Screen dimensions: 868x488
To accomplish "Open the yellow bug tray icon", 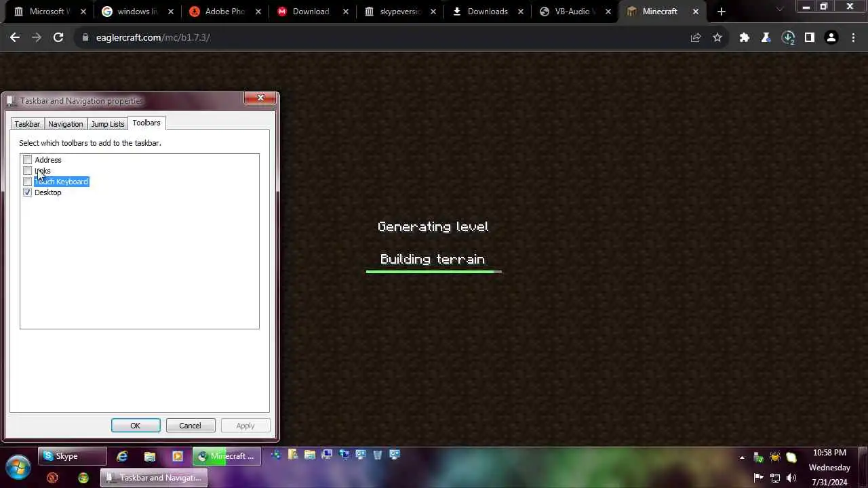I will 775,457.
